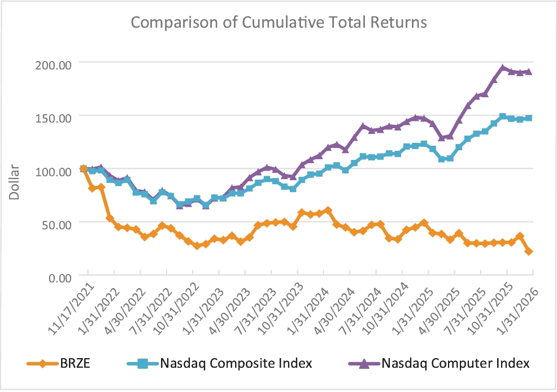Click the 0.00 y-axis value

tap(60, 278)
